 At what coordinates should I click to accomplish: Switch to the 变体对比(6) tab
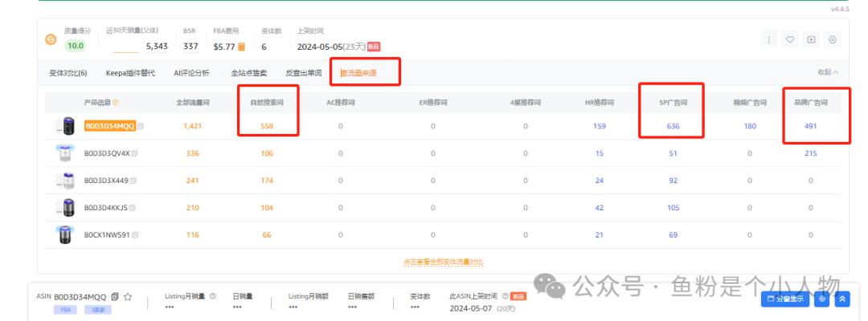(x=68, y=73)
